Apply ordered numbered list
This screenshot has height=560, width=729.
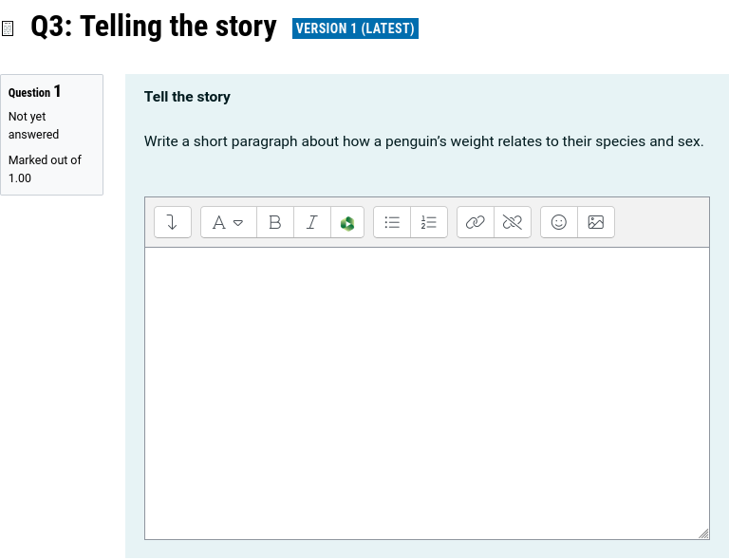point(429,222)
